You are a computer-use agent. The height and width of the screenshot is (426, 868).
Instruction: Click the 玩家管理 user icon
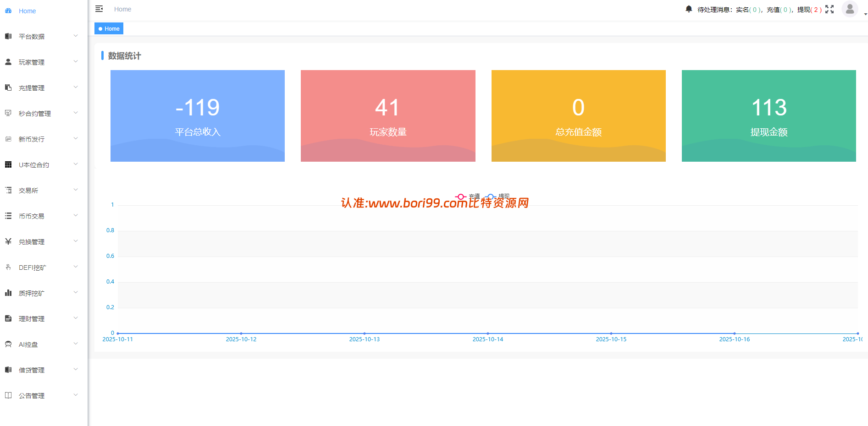(x=8, y=62)
